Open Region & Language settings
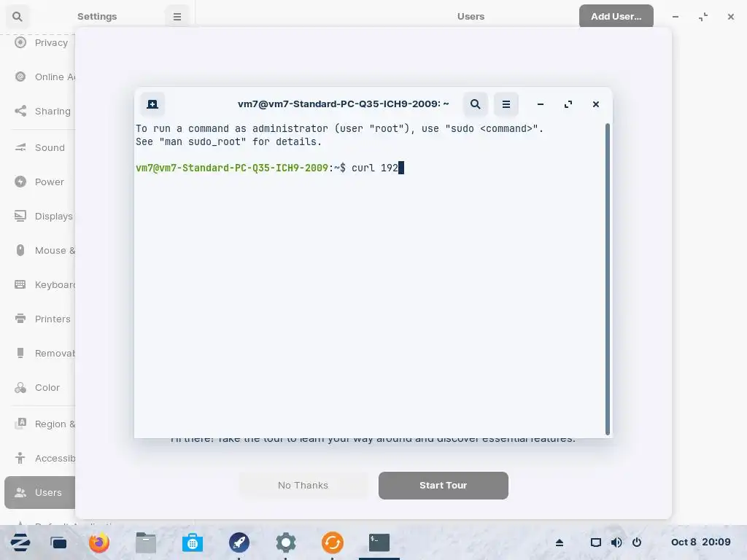The height and width of the screenshot is (560, 747). tap(40, 424)
